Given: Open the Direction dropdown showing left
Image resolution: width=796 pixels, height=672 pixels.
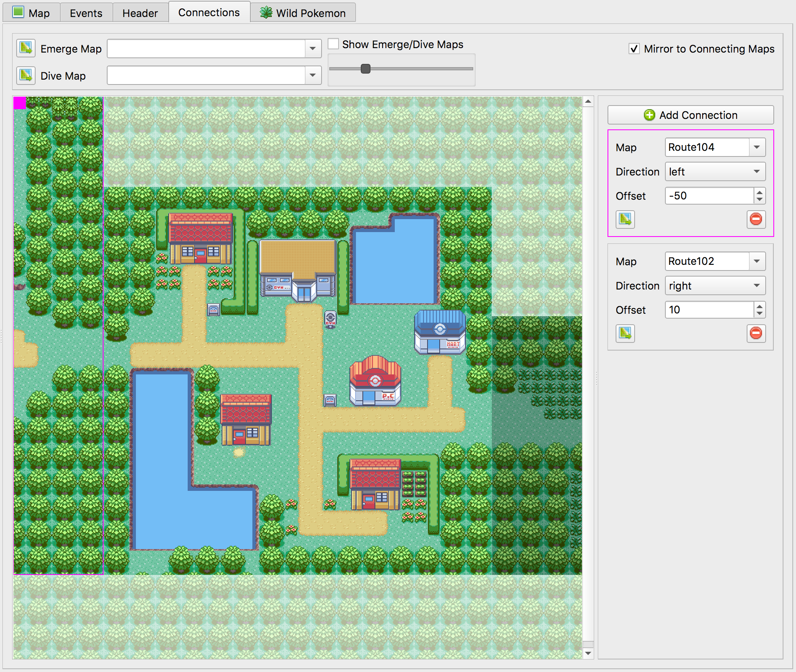Looking at the screenshot, I should pos(715,171).
